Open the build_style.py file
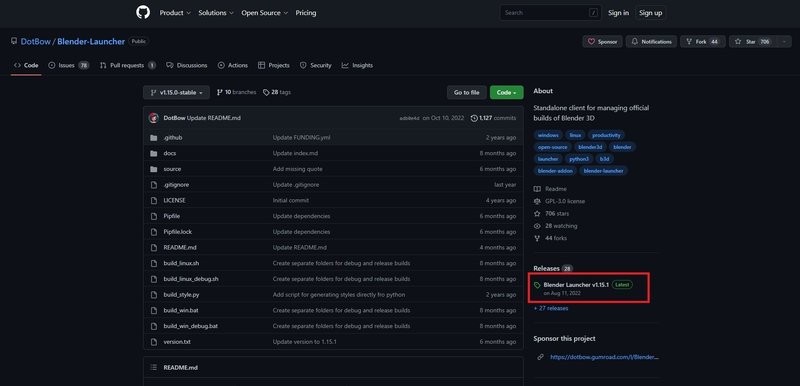Viewport: 800px width, 386px height. pos(181,295)
